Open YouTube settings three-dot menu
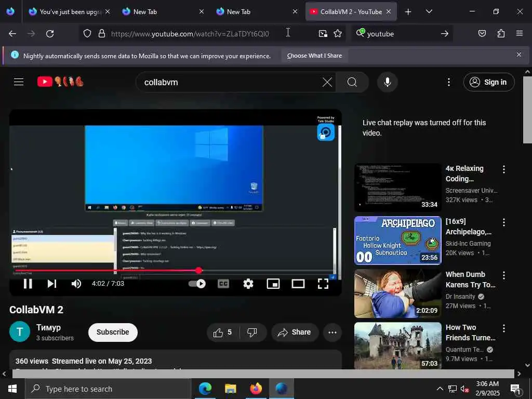Viewport: 532px width, 399px height. [x=448, y=82]
